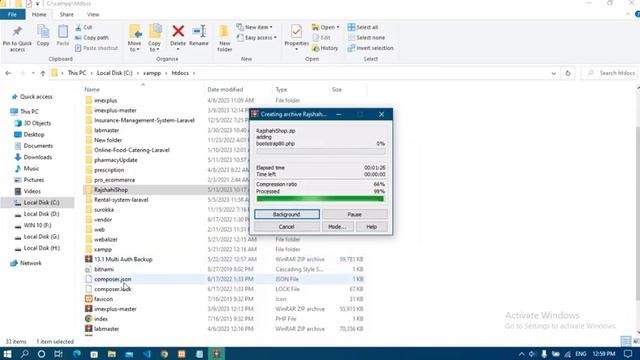This screenshot has width=640, height=360.
Task: Click the Paste ribbon icon
Action: point(63,31)
